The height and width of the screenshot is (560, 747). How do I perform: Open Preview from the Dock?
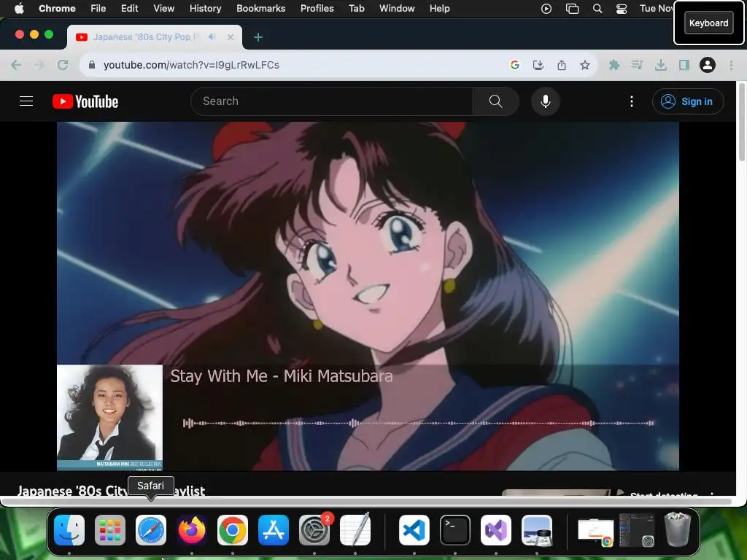click(537, 530)
